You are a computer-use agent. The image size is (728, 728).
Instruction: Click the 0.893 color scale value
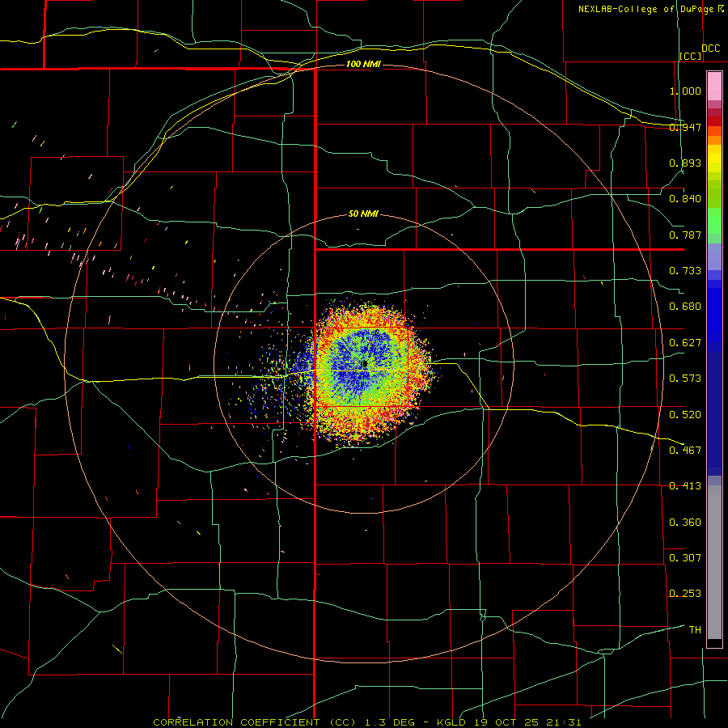pos(685,163)
